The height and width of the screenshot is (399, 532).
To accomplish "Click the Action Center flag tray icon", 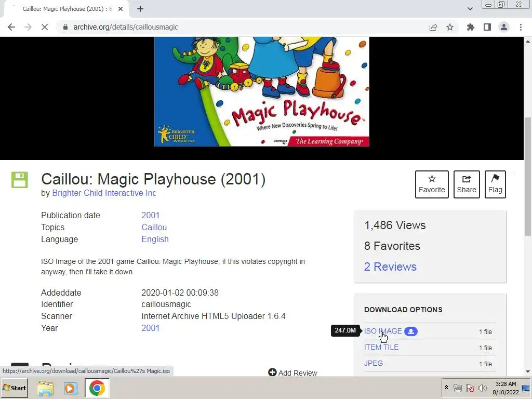I will click(x=470, y=388).
